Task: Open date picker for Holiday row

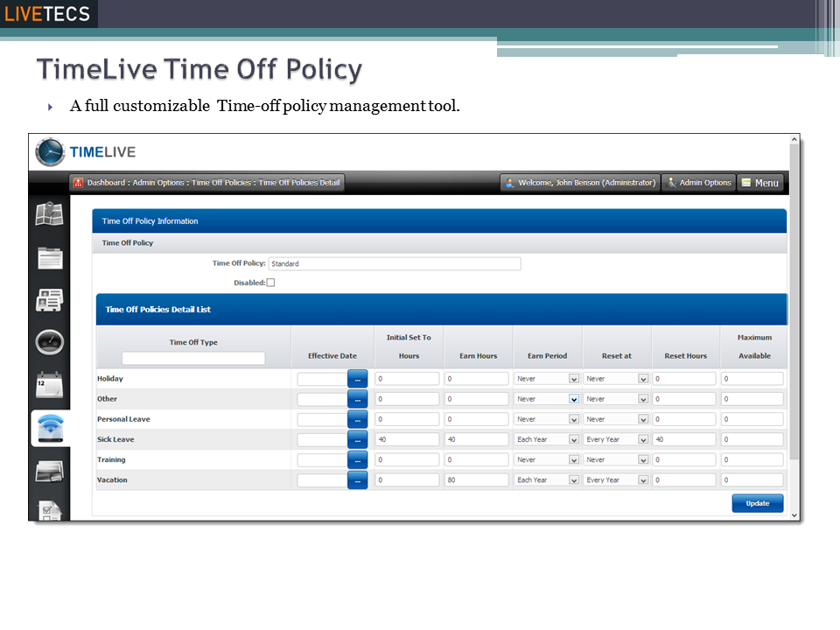Action: coord(357,379)
